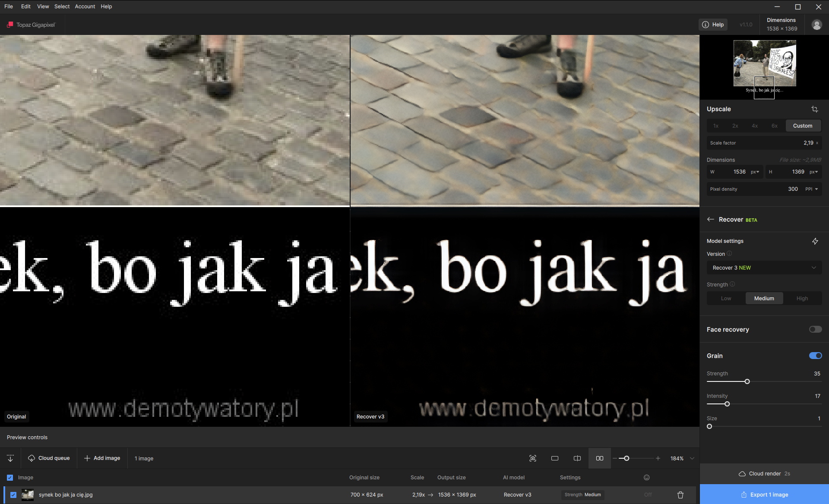Click the crop icon next to Upscale
829x504 pixels.
[814, 109]
